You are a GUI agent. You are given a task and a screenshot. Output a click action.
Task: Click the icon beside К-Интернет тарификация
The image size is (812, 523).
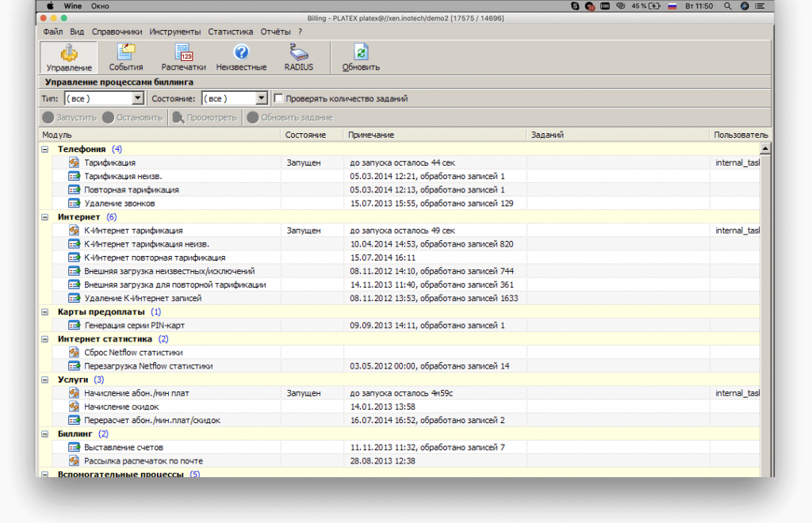coord(74,231)
